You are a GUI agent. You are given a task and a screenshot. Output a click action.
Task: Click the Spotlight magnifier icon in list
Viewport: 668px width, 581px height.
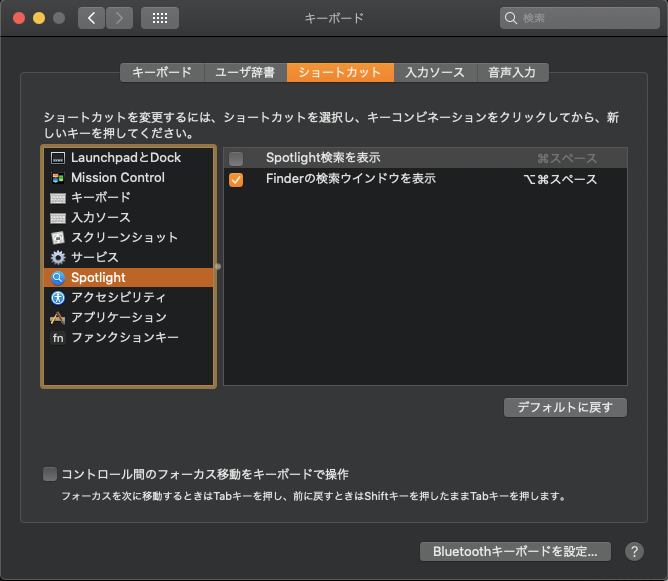58,278
